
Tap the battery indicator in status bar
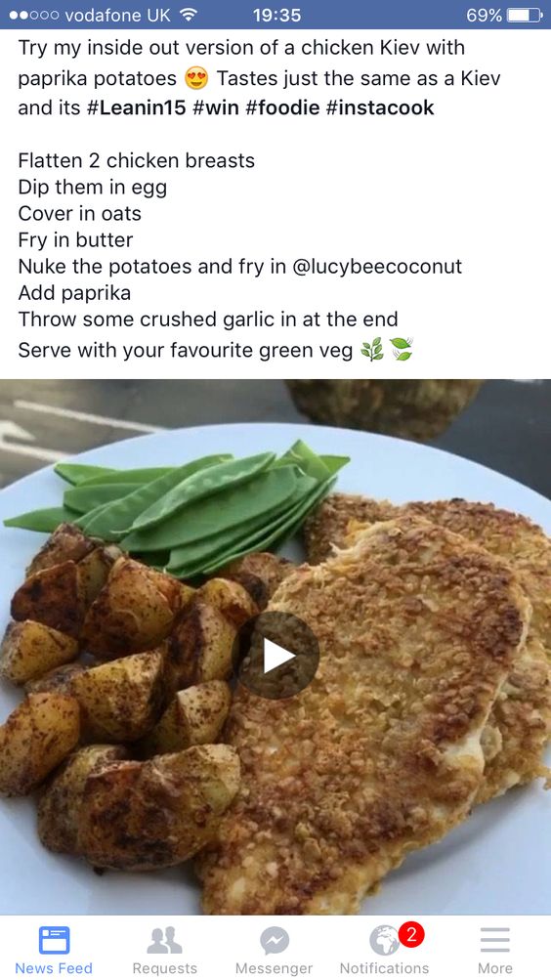[525, 15]
